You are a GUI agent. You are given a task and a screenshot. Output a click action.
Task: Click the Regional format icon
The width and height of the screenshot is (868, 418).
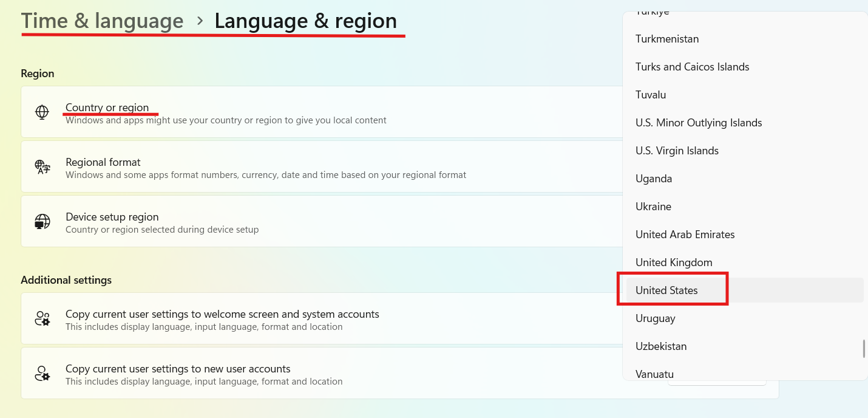click(41, 166)
